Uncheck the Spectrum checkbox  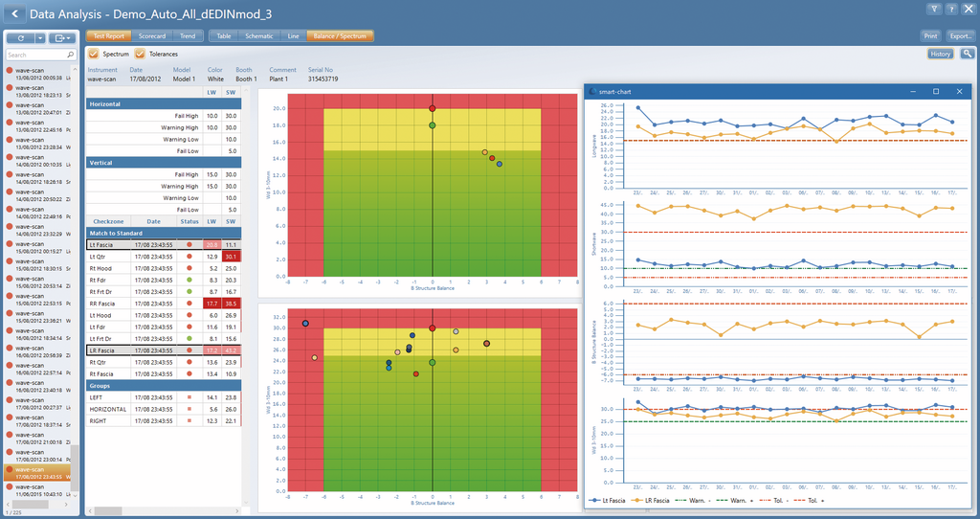pyautogui.click(x=93, y=54)
